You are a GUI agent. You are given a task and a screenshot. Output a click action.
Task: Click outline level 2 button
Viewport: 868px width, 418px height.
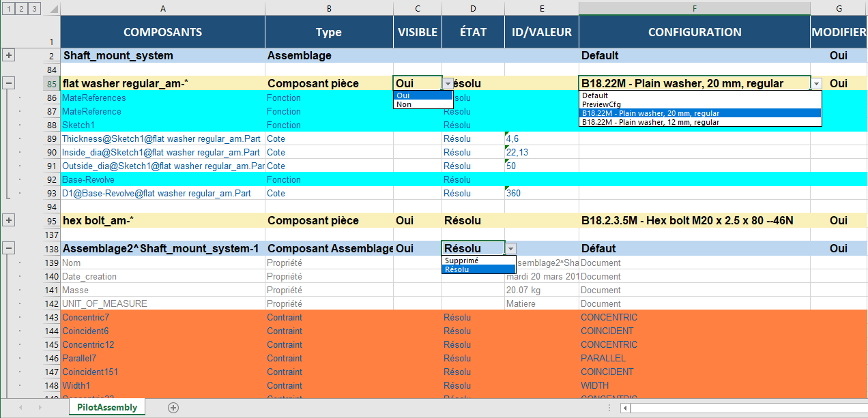coord(20,9)
